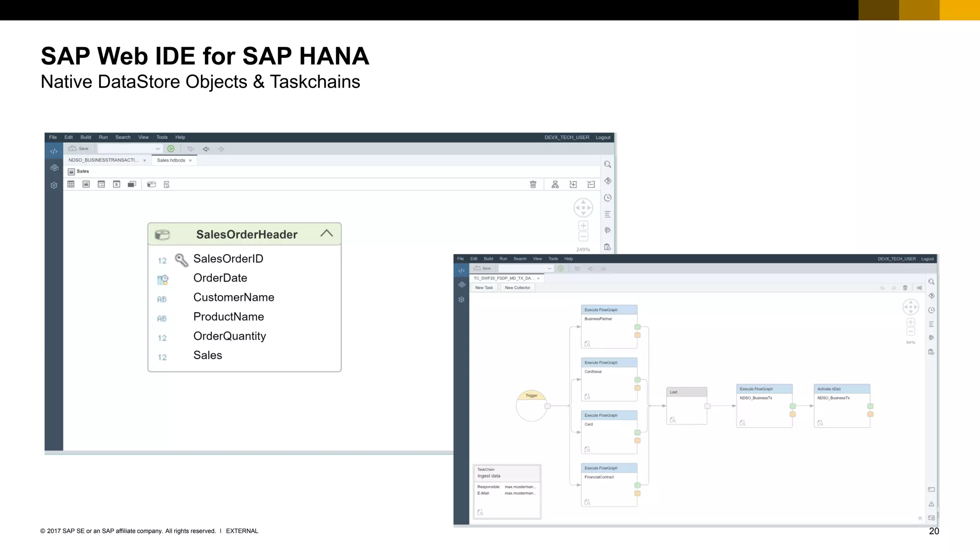Open the Build menu in the Sales editor window
Image resolution: width=980 pixels, height=551 pixels.
tap(86, 137)
